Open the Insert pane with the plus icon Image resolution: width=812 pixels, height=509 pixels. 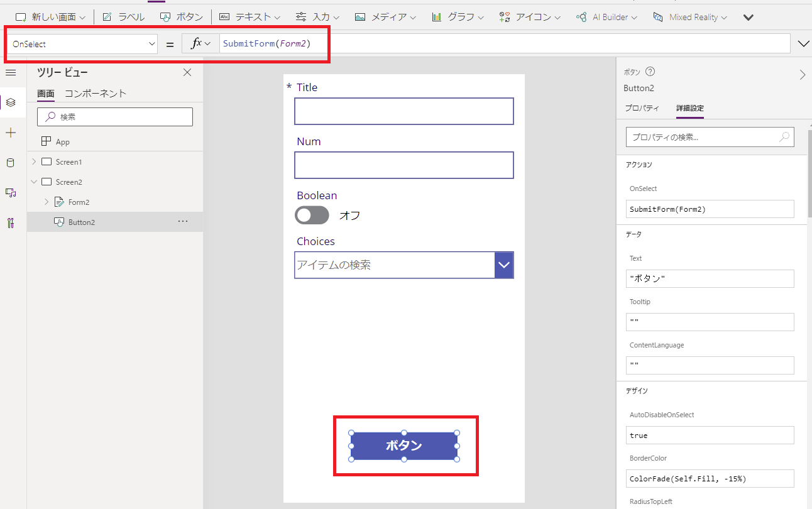tap(11, 133)
